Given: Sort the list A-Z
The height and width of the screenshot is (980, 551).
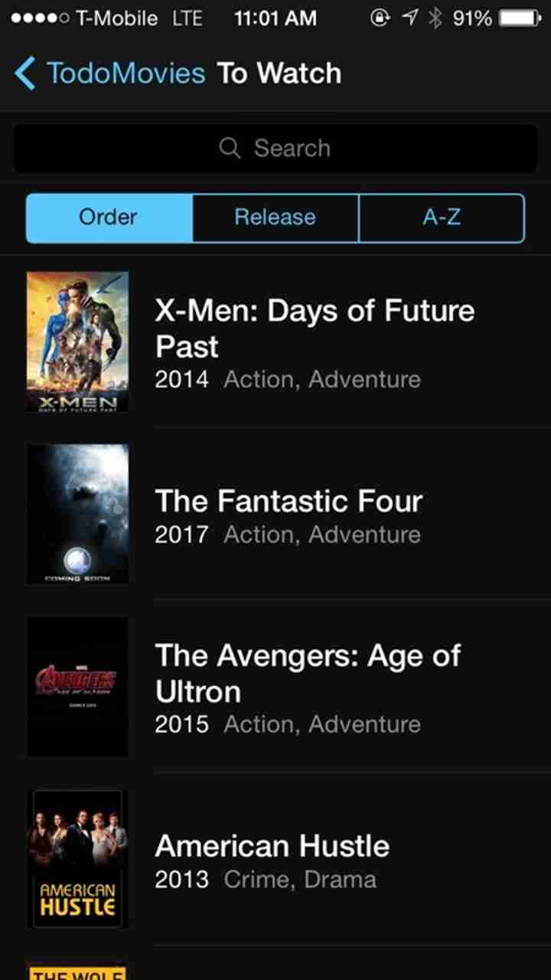Looking at the screenshot, I should [442, 217].
